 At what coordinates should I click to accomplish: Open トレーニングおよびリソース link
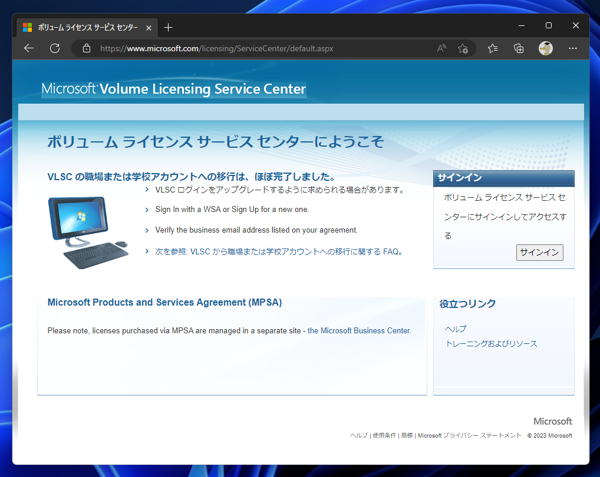point(491,344)
